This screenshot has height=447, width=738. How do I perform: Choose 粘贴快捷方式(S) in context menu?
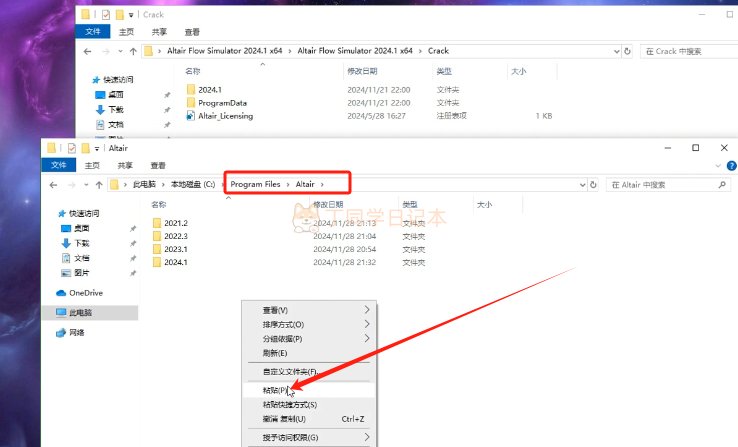[311, 405]
